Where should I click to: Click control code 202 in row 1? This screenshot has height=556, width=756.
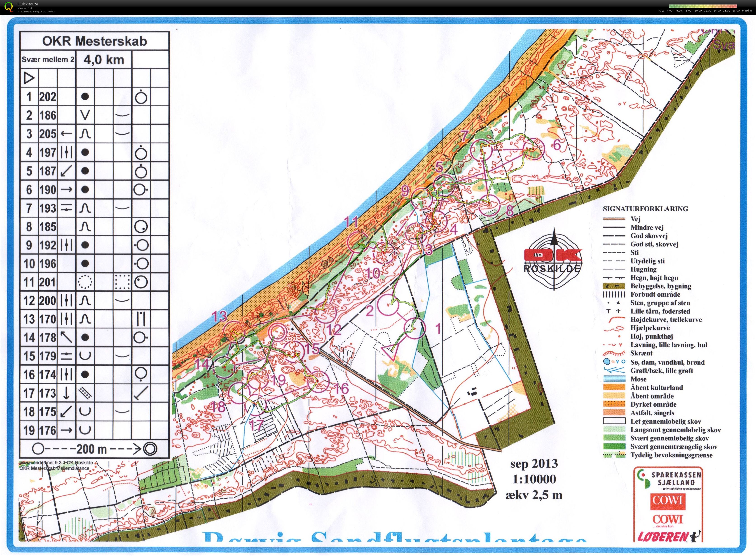pos(47,97)
